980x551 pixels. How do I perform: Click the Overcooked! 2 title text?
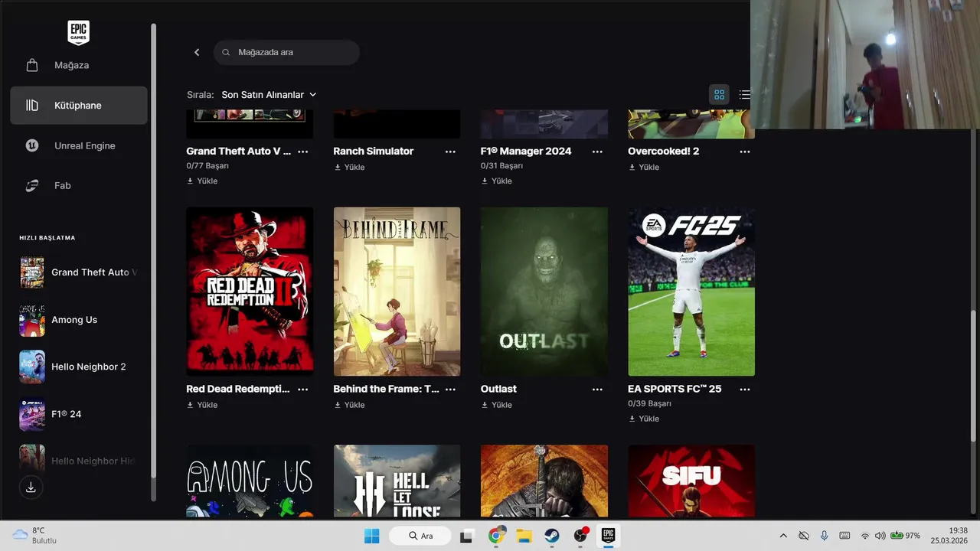(664, 152)
